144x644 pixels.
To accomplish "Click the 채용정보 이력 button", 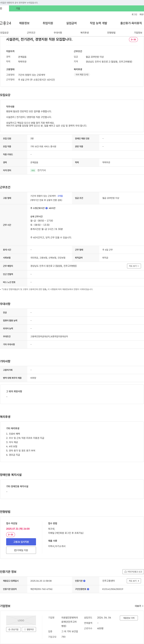I will click(129, 618).
